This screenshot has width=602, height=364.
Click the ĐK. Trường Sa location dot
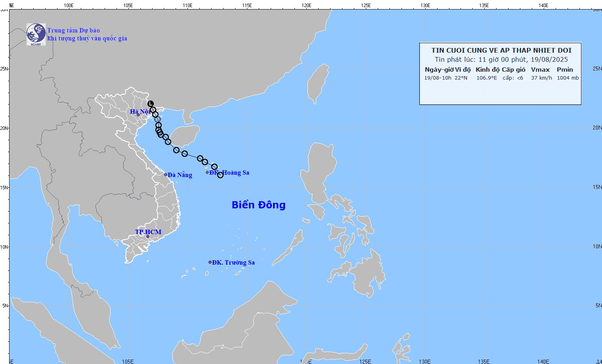(210, 262)
